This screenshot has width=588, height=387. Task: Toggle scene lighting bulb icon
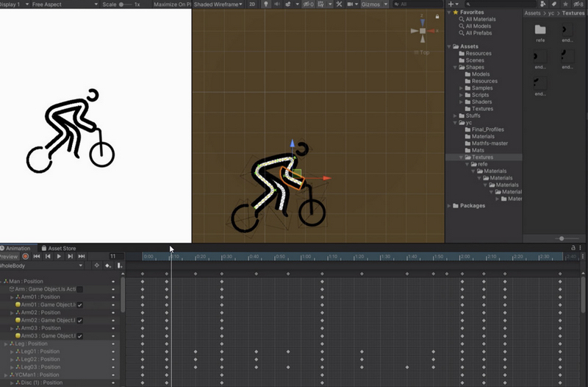[x=266, y=4]
